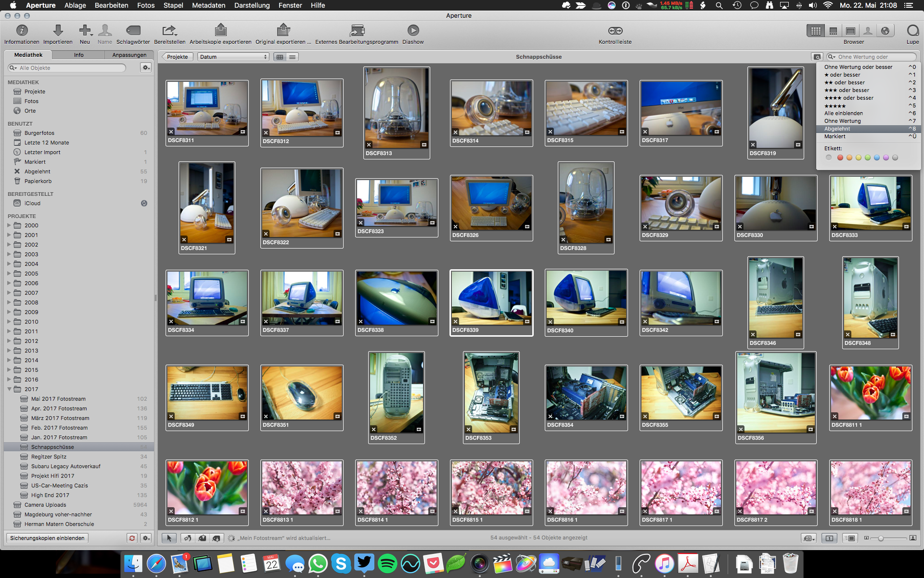Select thumbnail DSCF8352

pyautogui.click(x=396, y=391)
